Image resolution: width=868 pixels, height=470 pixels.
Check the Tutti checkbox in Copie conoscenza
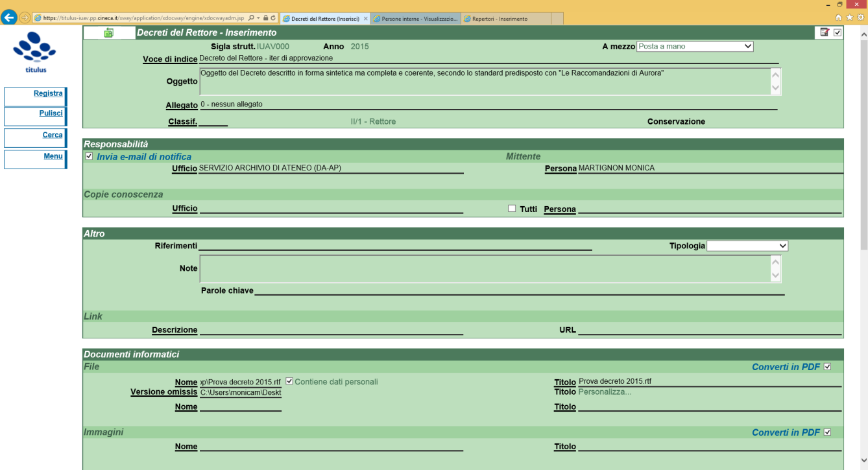512,209
